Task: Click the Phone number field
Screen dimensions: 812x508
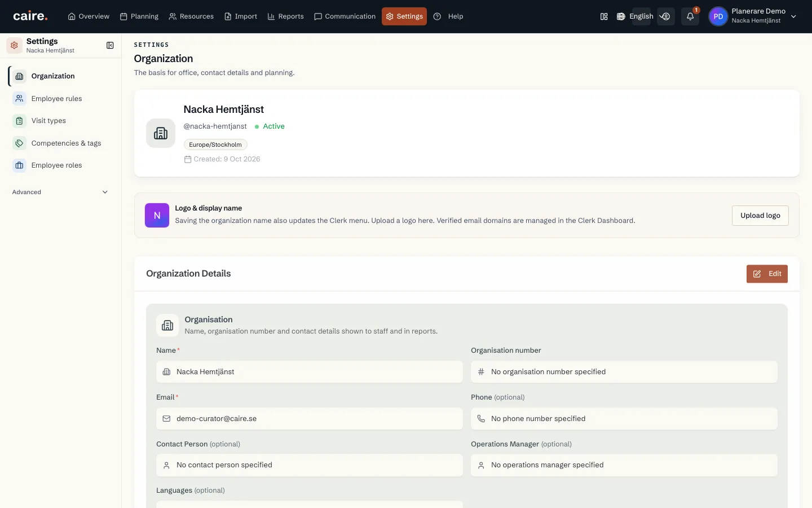Action: pyautogui.click(x=624, y=419)
